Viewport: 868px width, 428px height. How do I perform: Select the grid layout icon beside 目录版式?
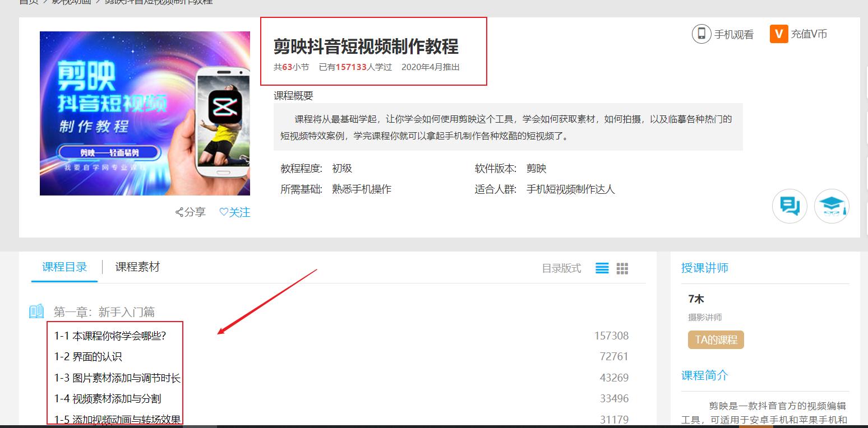621,268
